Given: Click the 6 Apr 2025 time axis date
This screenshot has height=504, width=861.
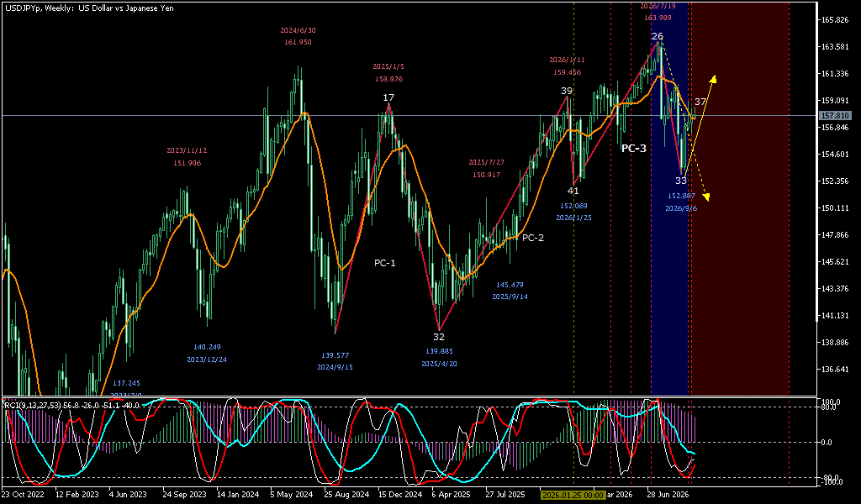Looking at the screenshot, I should tap(452, 495).
